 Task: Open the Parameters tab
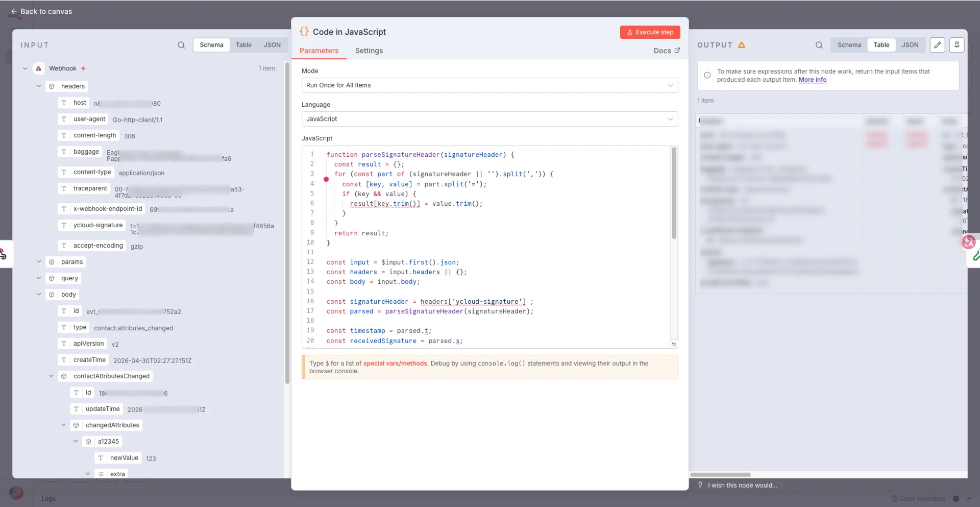pos(319,51)
